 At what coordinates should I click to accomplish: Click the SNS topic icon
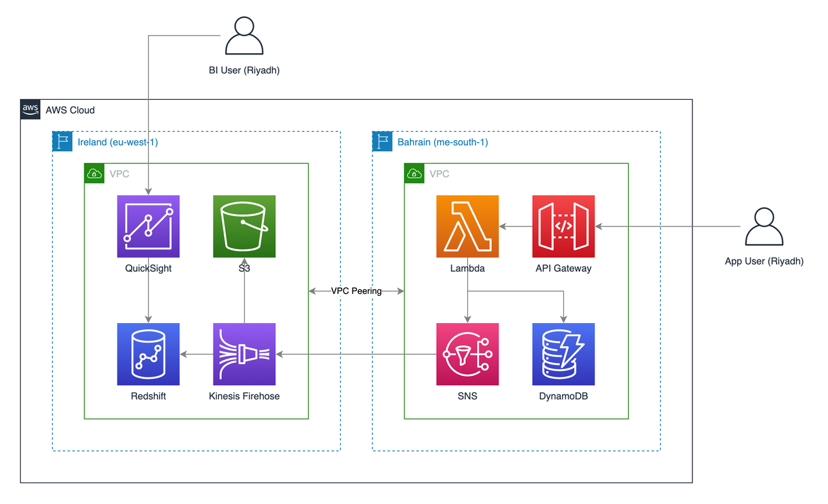coord(467,354)
